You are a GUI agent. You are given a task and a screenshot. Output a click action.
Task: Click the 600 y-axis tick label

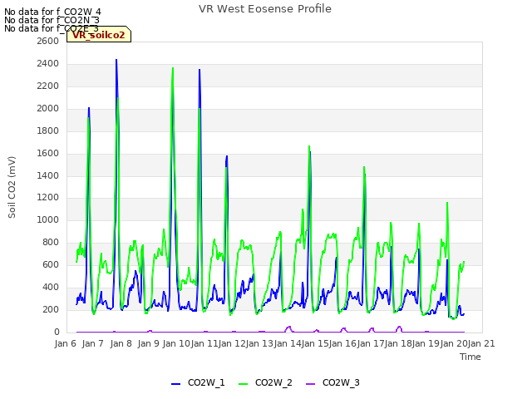pos(51,264)
